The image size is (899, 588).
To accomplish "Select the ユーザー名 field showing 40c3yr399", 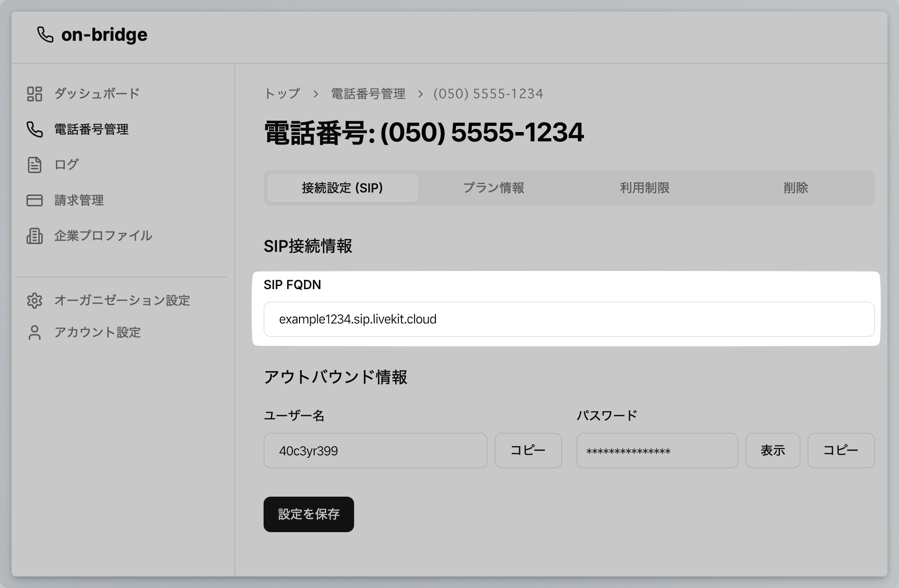I will click(x=375, y=451).
